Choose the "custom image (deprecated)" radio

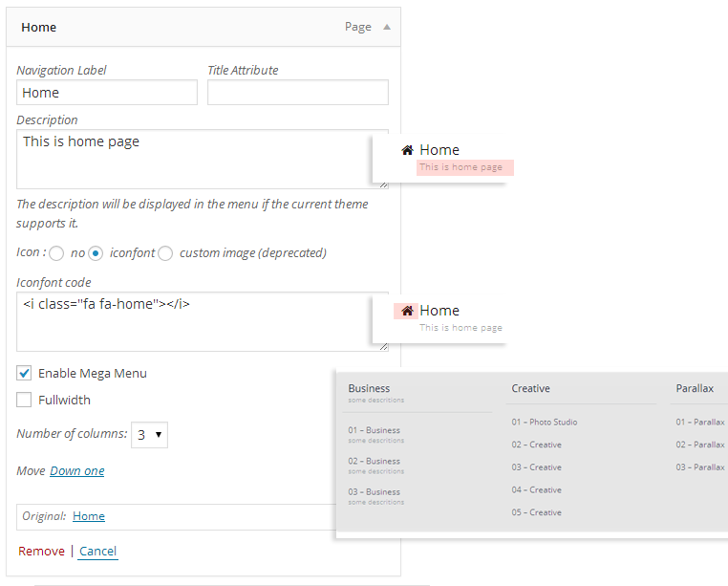pyautogui.click(x=165, y=253)
